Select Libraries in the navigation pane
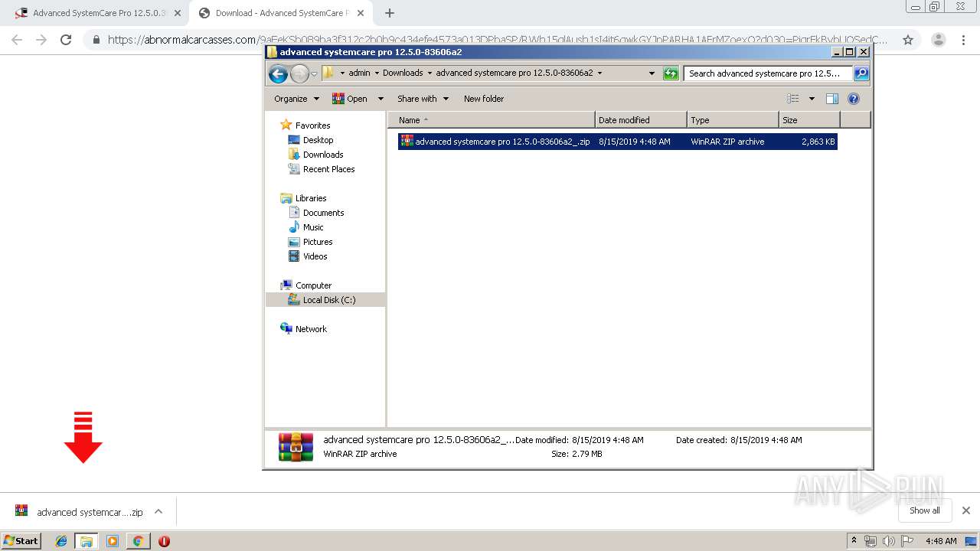The height and width of the screenshot is (551, 980). (x=311, y=198)
